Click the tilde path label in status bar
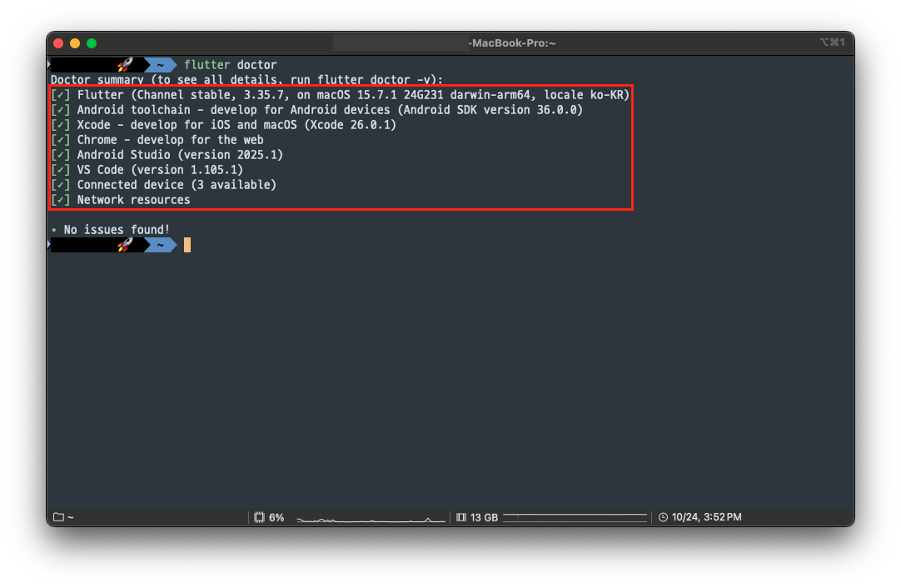The image size is (901, 588). click(71, 517)
